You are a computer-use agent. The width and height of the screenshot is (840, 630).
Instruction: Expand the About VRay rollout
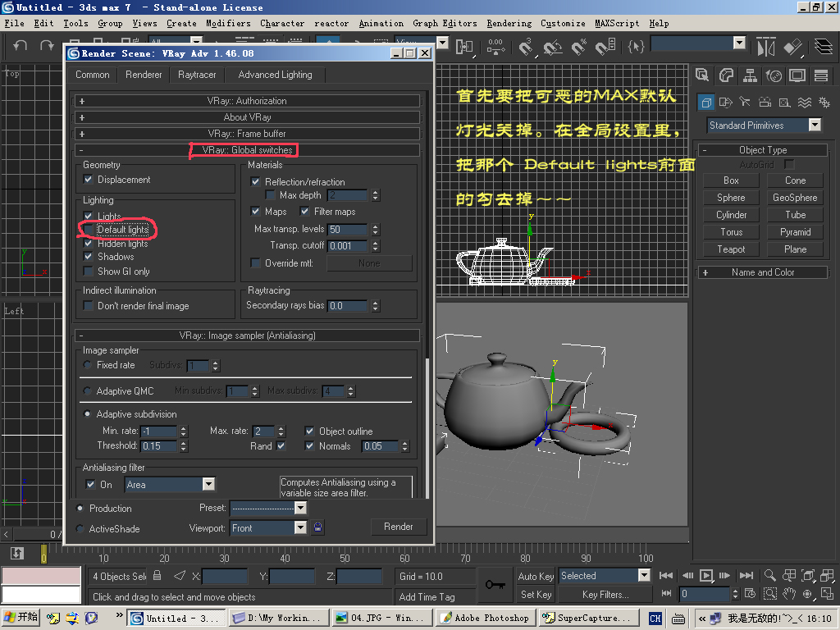coord(247,117)
